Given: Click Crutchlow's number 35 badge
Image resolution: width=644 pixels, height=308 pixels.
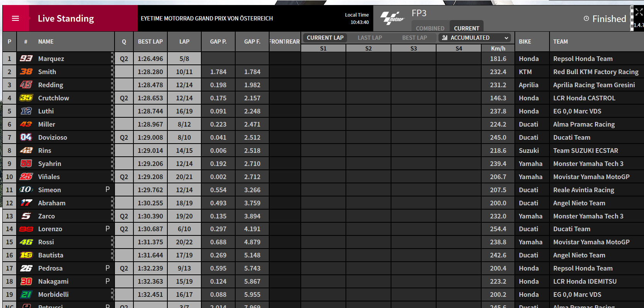Looking at the screenshot, I should [x=26, y=98].
